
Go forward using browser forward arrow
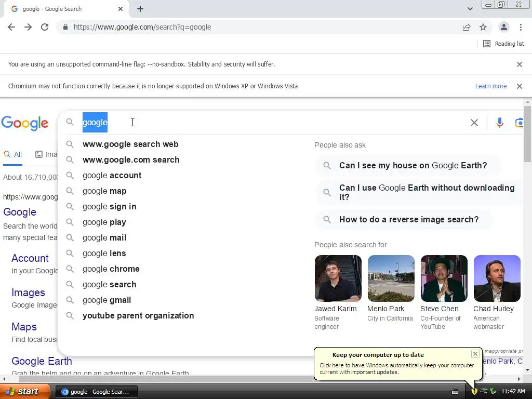coord(28,27)
